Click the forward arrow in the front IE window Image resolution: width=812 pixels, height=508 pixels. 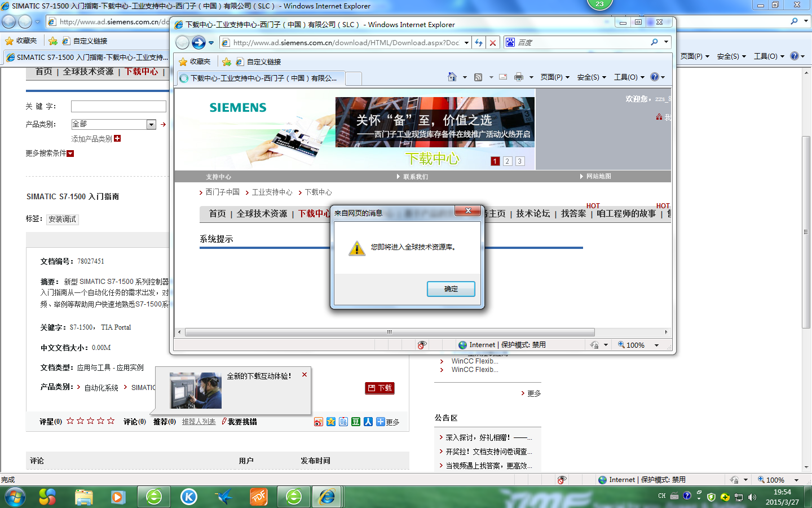pos(198,42)
